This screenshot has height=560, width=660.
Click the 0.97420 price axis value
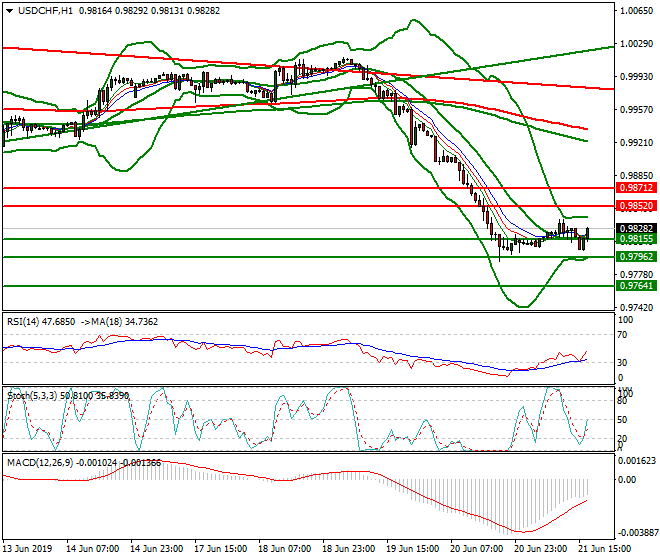pos(636,308)
